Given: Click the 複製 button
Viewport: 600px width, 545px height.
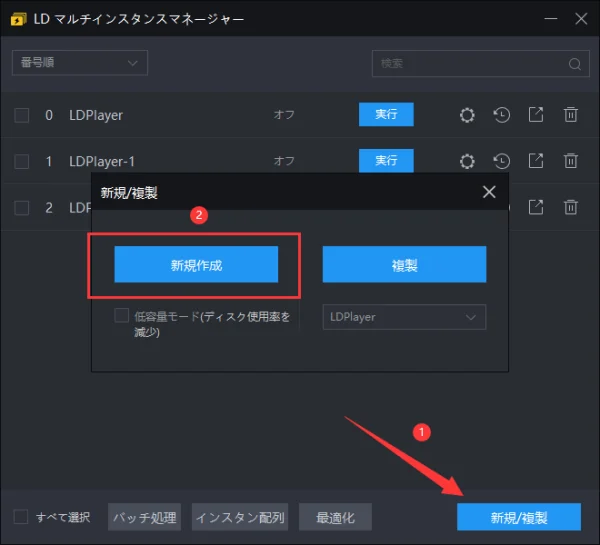Looking at the screenshot, I should (x=404, y=264).
